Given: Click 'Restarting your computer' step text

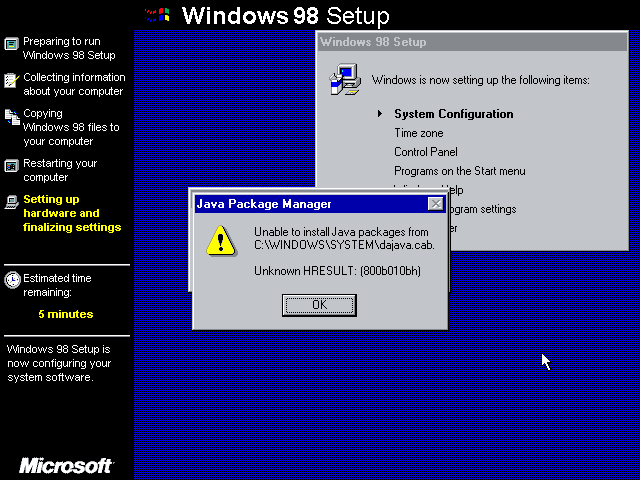Looking at the screenshot, I should (60, 170).
